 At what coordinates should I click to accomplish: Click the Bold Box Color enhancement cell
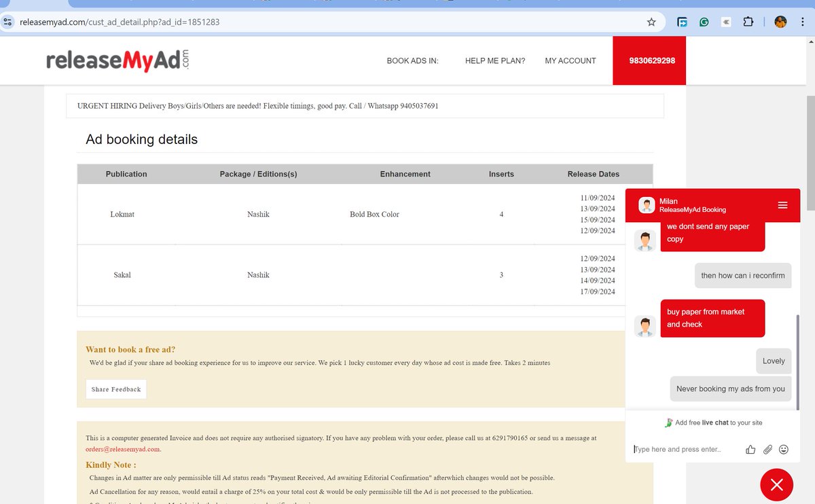374,214
